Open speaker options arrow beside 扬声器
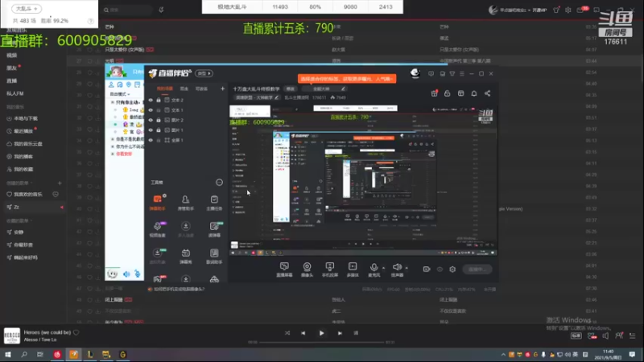 pos(407,268)
